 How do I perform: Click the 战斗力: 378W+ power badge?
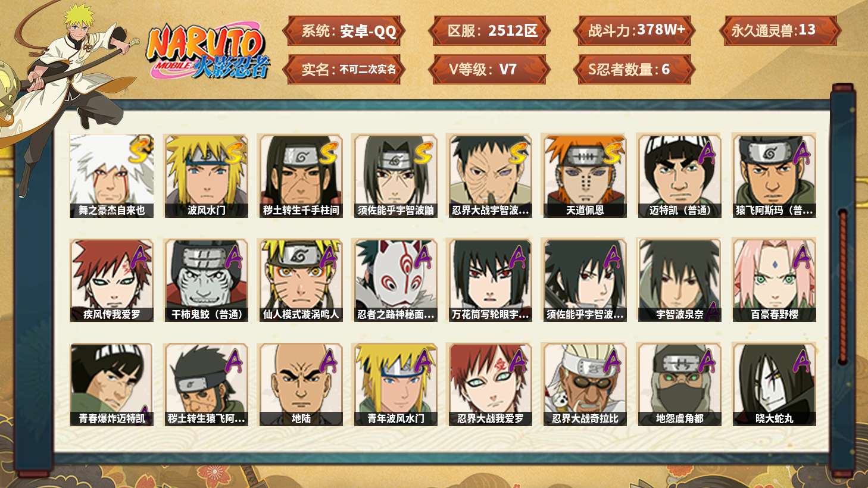point(634,31)
